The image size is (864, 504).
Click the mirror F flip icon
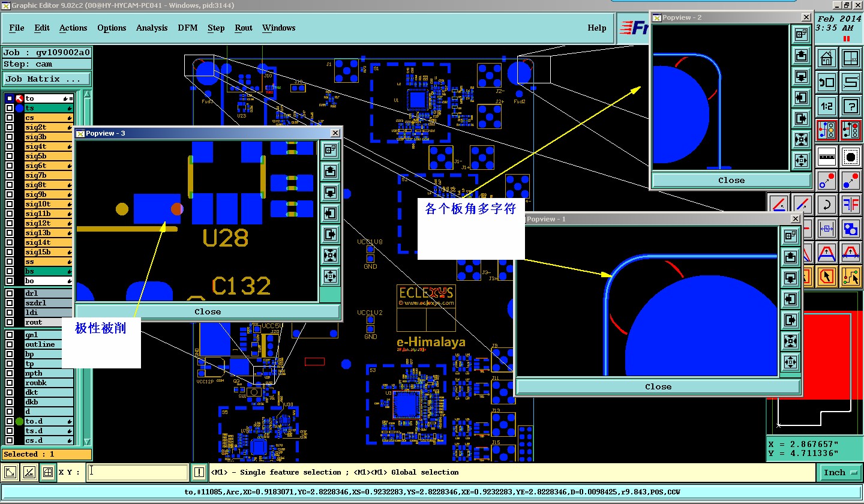pos(851,205)
